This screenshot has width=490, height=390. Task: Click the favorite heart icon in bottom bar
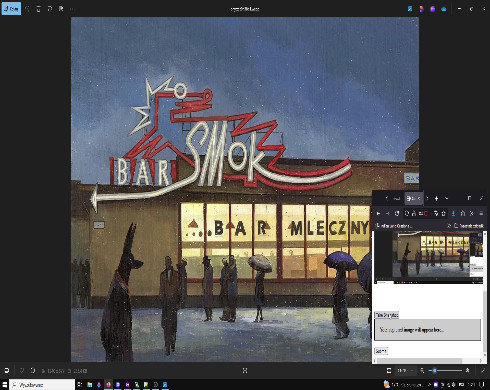tap(22, 370)
